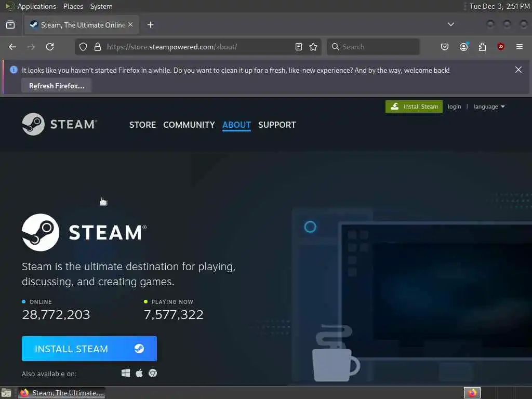Click the Firefox icon in taskbar tray
The height and width of the screenshot is (399, 532).
pyautogui.click(x=472, y=393)
